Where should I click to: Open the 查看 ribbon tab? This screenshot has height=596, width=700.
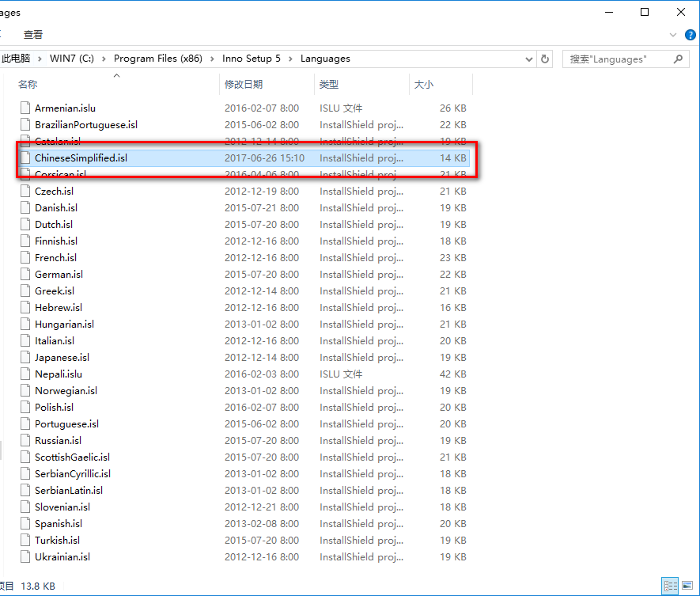[33, 34]
